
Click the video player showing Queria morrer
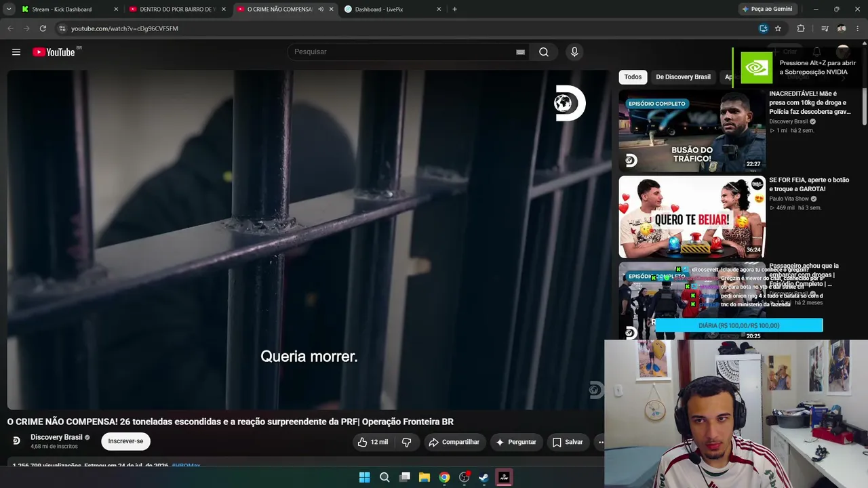click(x=309, y=240)
